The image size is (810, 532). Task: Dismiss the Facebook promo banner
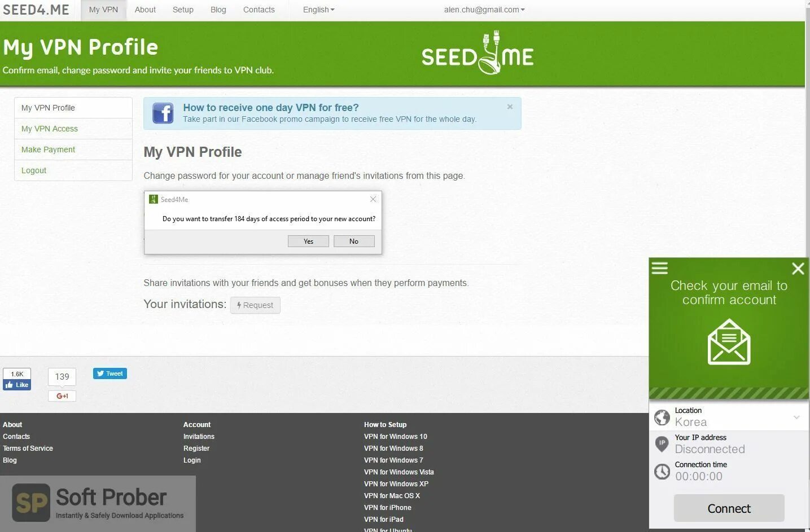[510, 107]
